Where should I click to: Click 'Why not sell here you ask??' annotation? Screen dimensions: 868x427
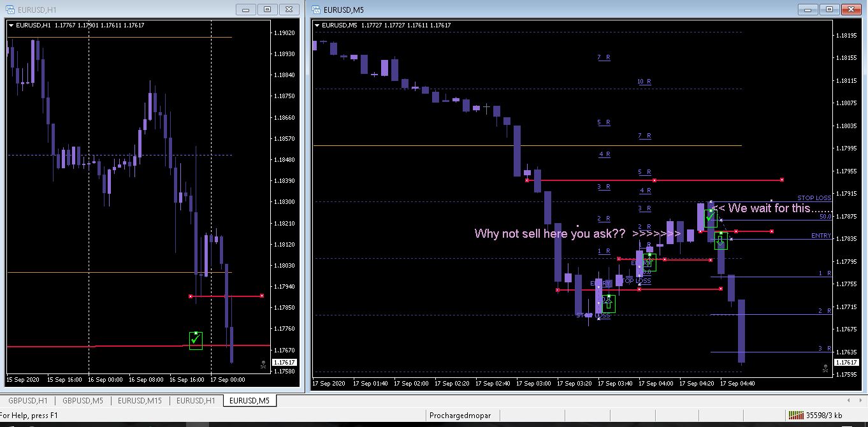tap(550, 234)
